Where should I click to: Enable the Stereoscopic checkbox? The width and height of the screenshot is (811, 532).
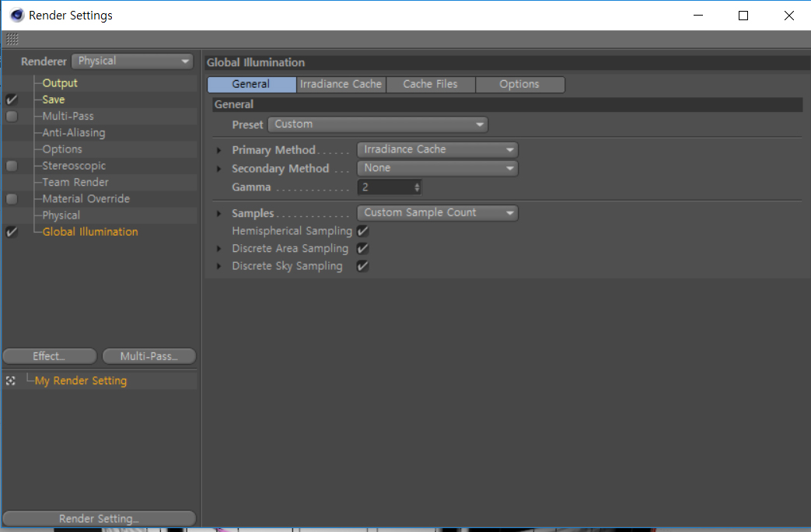12,166
